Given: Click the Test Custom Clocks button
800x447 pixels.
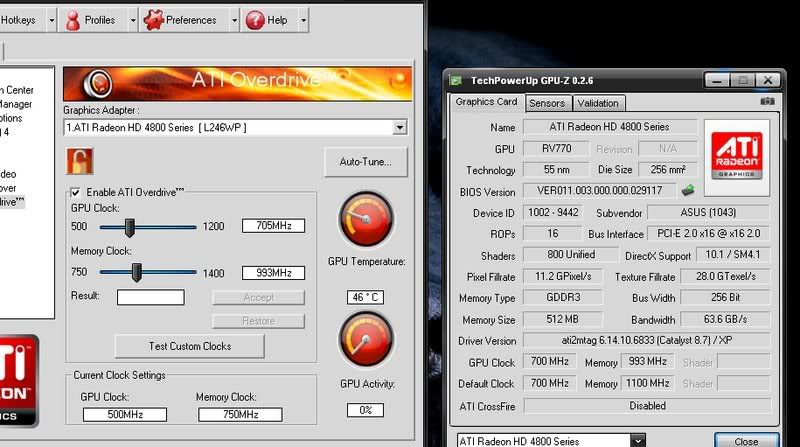Looking at the screenshot, I should pos(190,346).
